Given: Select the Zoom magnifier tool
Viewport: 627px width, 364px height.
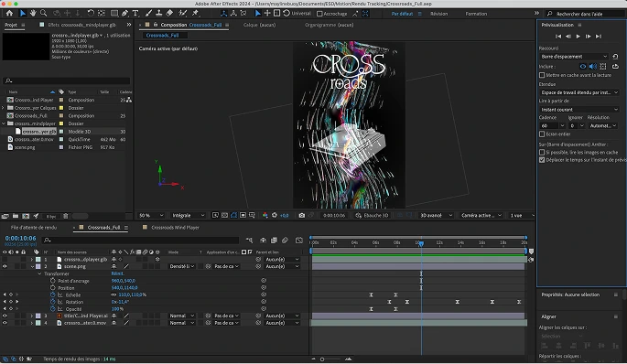Looking at the screenshot, I should [x=44, y=13].
